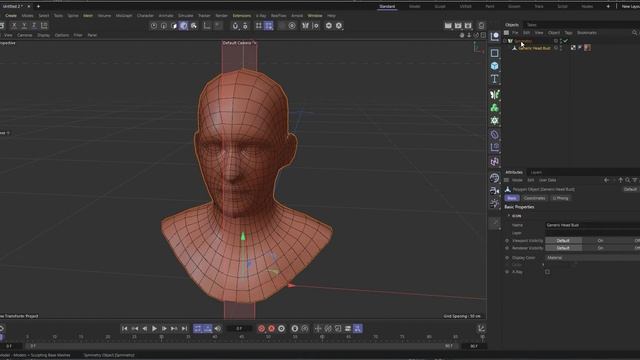Set Renderer Visibility to On
640x360 pixels.
(x=600, y=248)
